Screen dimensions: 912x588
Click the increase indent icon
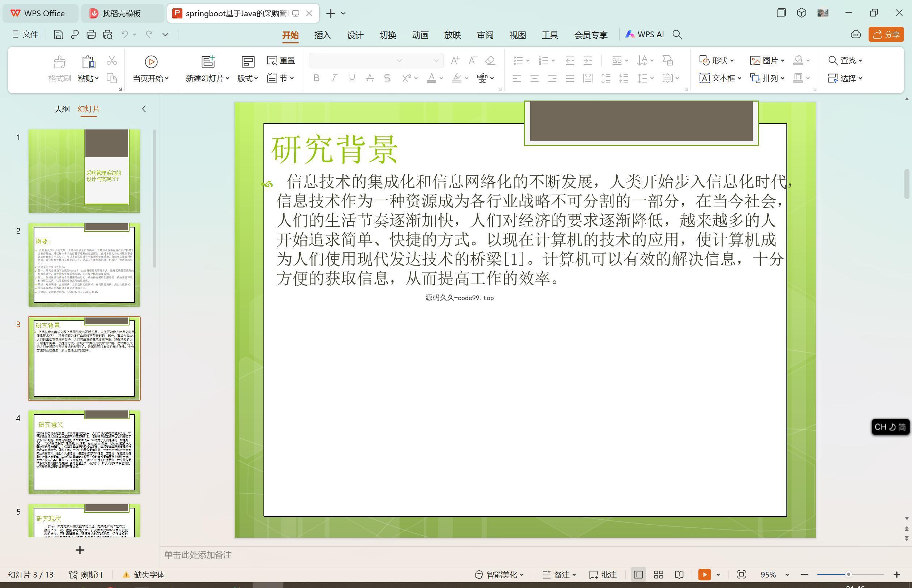588,60
